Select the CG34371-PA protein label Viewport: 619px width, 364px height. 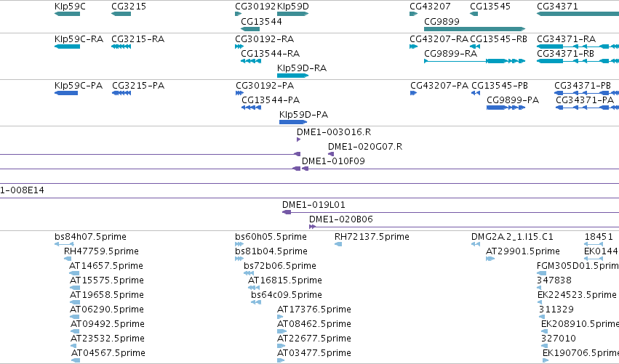(x=585, y=100)
